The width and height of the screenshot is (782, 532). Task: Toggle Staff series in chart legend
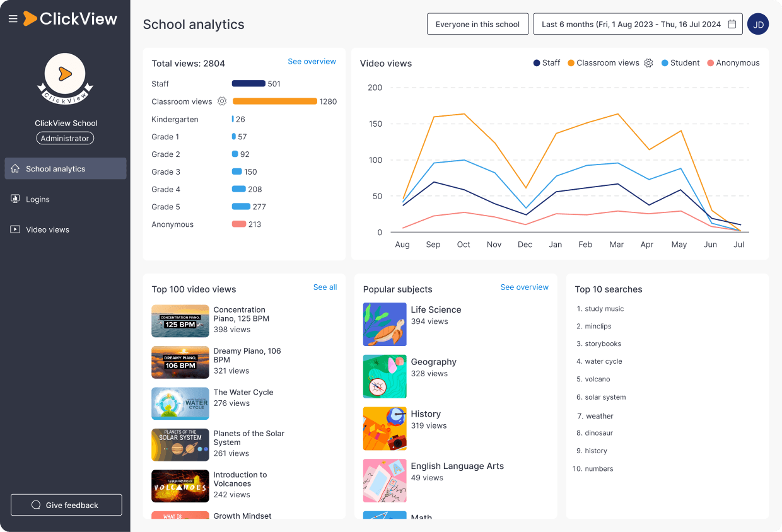coord(547,62)
